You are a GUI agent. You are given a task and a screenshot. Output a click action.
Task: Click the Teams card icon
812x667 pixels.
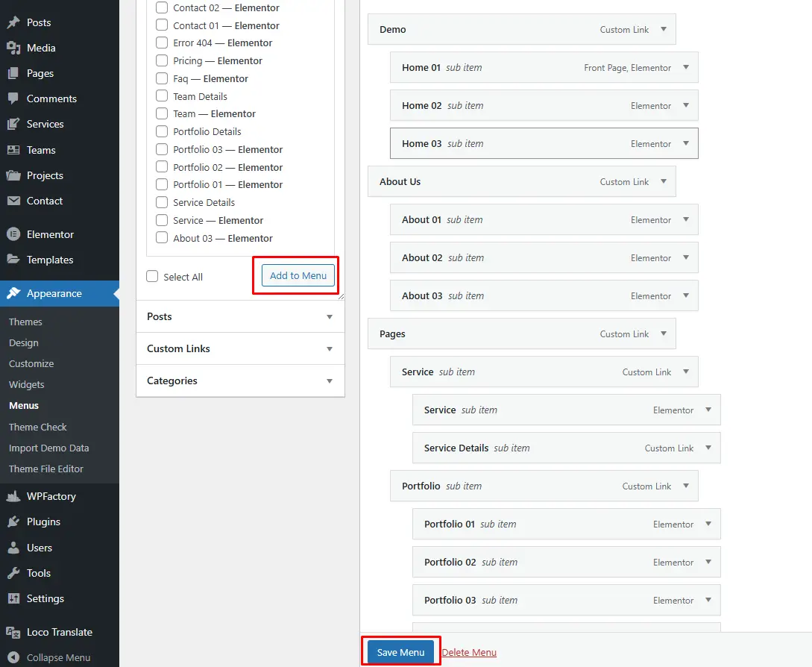pos(13,150)
